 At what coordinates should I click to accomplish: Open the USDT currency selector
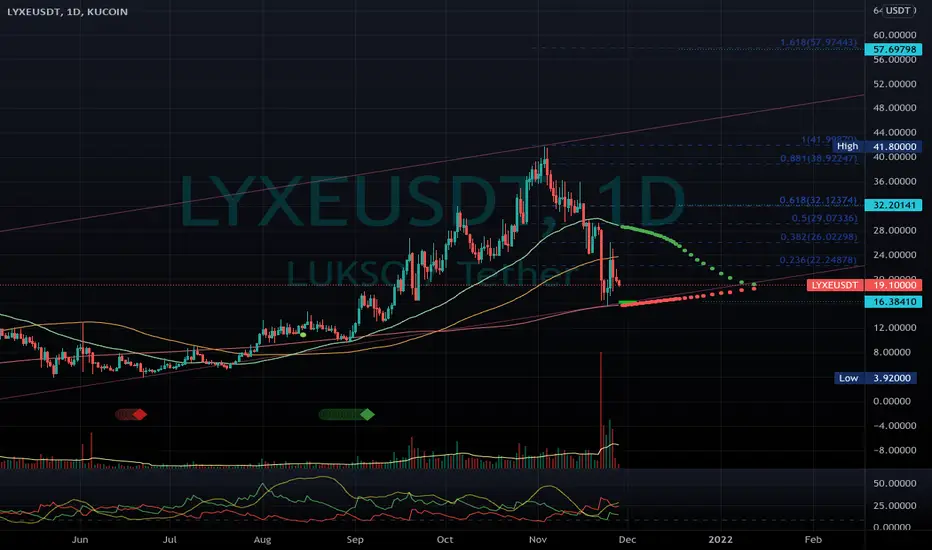pyautogui.click(x=898, y=11)
